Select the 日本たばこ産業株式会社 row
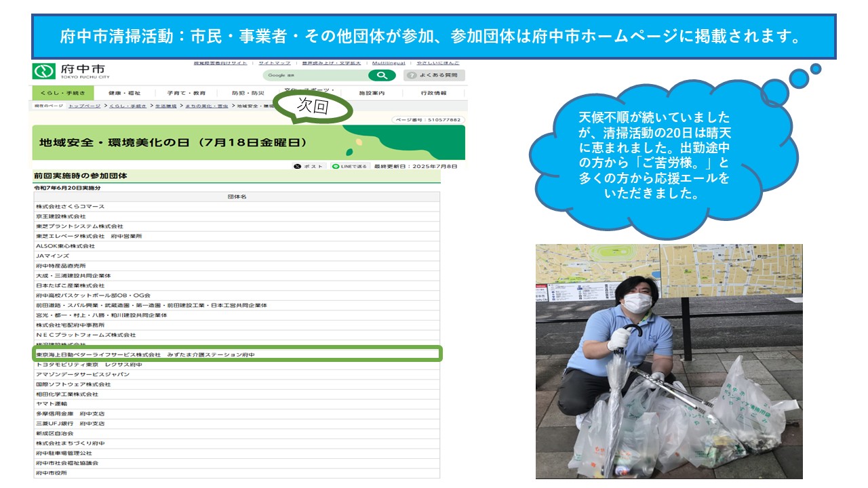The image size is (868, 488). (237, 285)
